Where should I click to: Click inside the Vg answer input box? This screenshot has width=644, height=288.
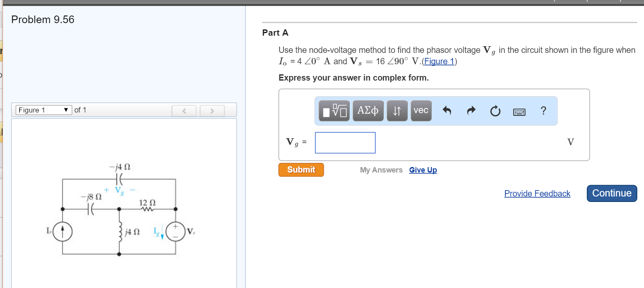pos(345,142)
